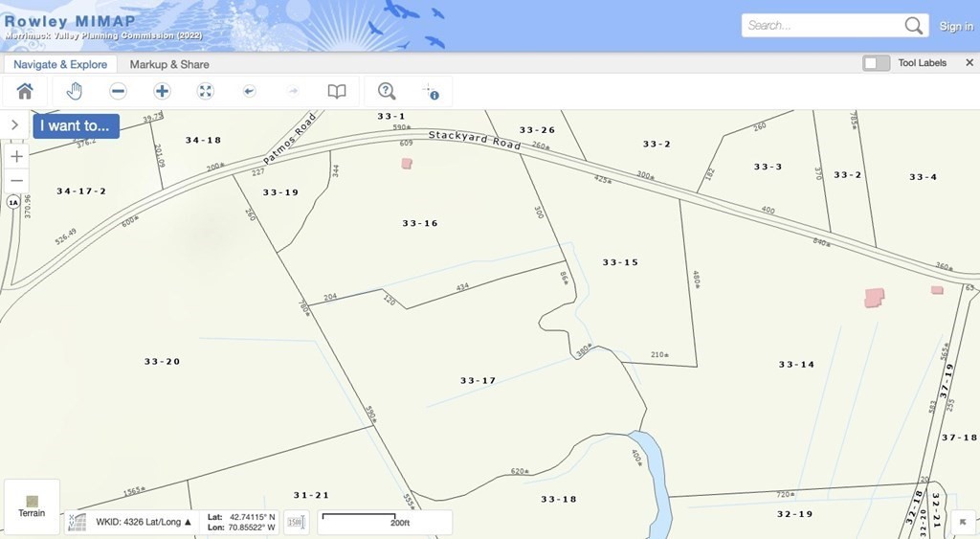This screenshot has height=539, width=980.
Task: Switch to the Markup & Share tab
Action: point(169,64)
